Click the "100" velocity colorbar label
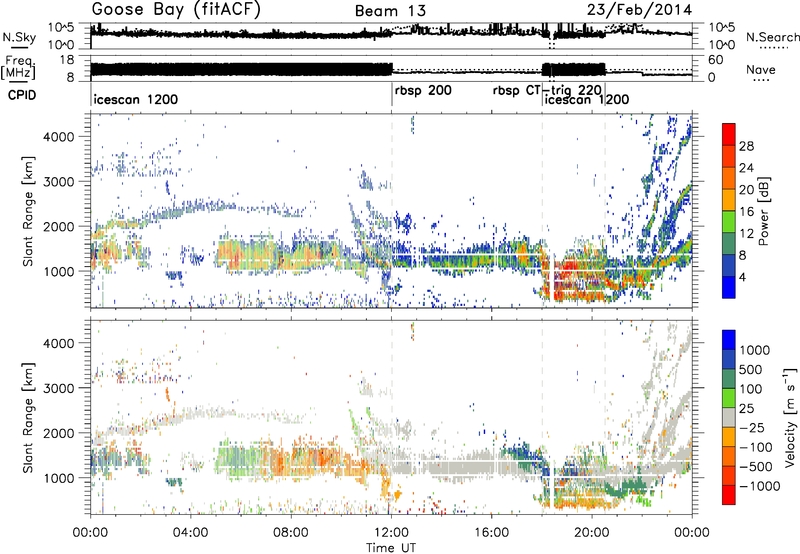 [751, 389]
